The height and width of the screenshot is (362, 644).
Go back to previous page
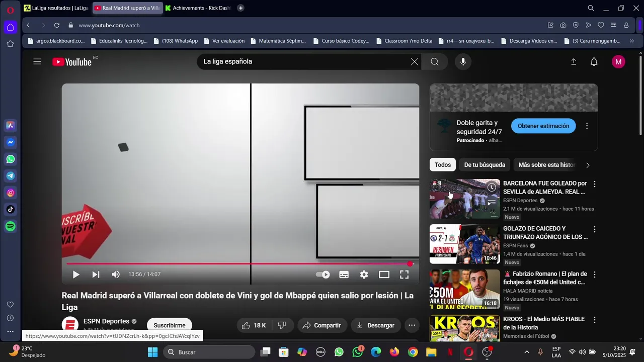(28, 25)
